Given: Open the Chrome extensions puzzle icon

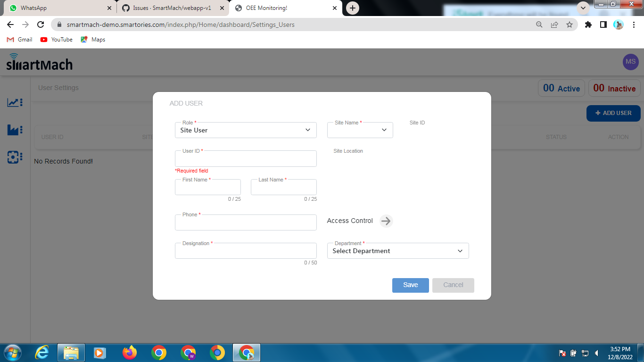Looking at the screenshot, I should coord(588,25).
